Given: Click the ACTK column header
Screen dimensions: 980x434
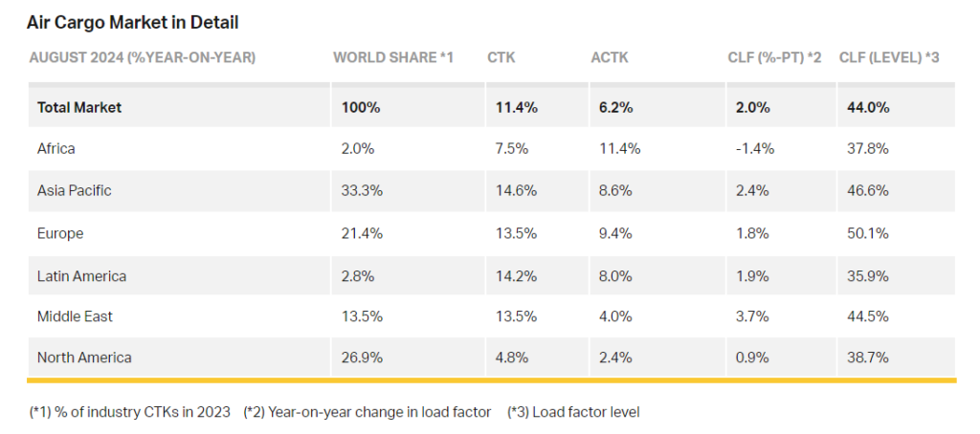Looking at the screenshot, I should (610, 58).
